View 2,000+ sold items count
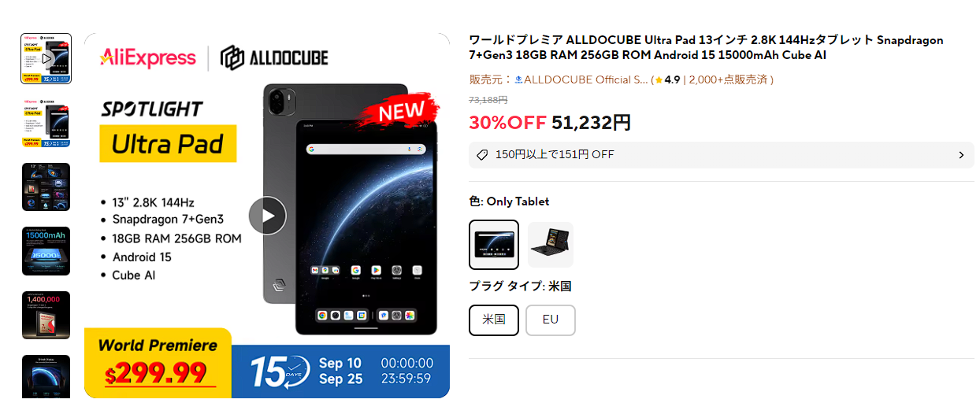This screenshot has width=980, height=414. pyautogui.click(x=729, y=79)
